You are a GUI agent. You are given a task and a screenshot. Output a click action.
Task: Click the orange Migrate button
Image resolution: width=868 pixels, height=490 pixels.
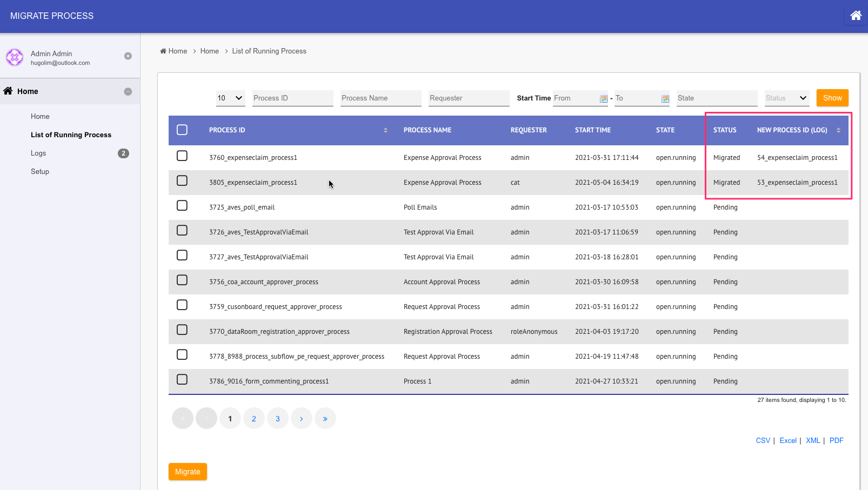coord(188,472)
